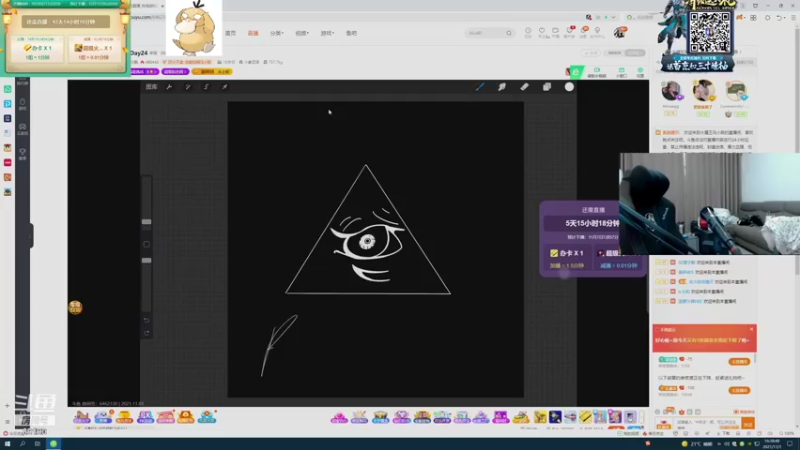Expand the 分类 dropdown menu

click(277, 33)
